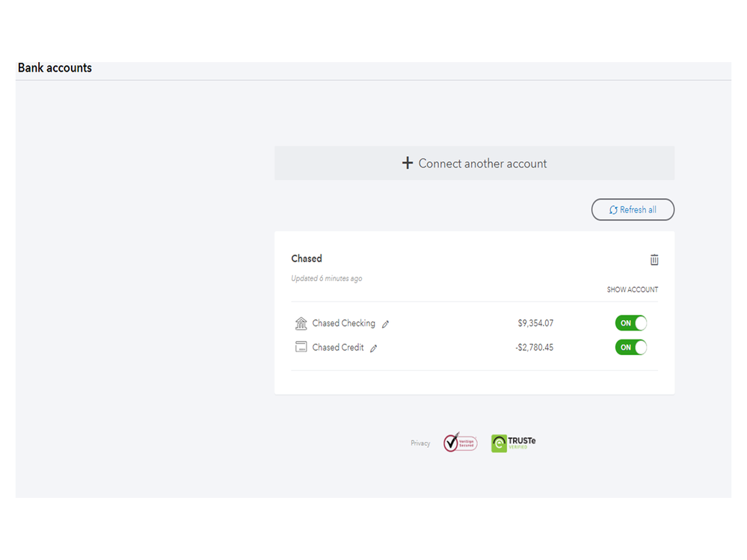
Task: Click the circular arrows refresh icon
Action: (613, 210)
